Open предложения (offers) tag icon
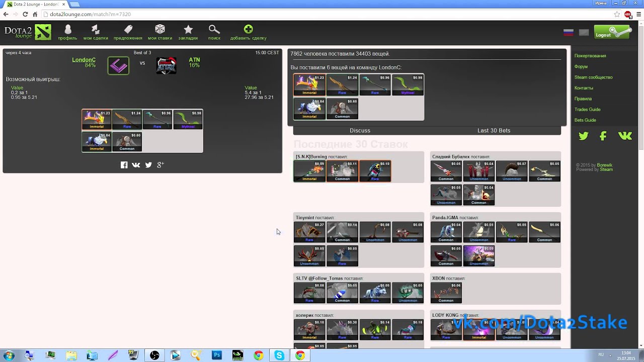644x362 pixels. pyautogui.click(x=128, y=32)
